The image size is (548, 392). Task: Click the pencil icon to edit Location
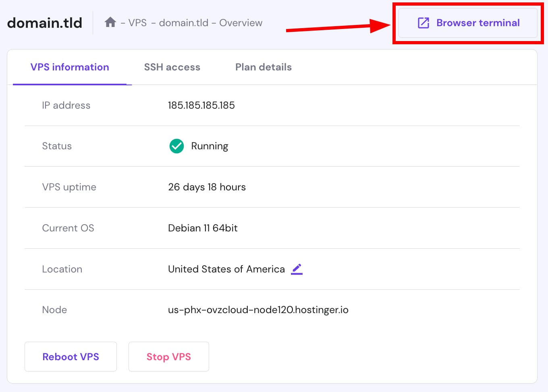297,269
